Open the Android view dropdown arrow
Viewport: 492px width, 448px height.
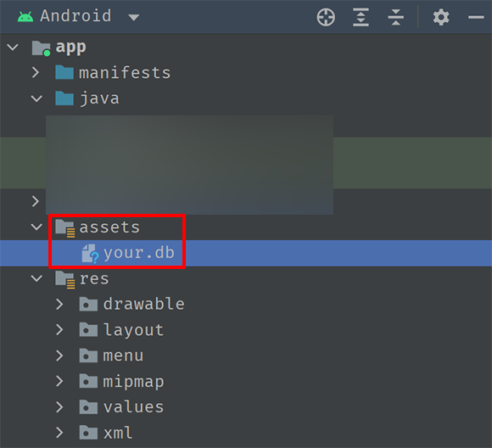click(134, 18)
